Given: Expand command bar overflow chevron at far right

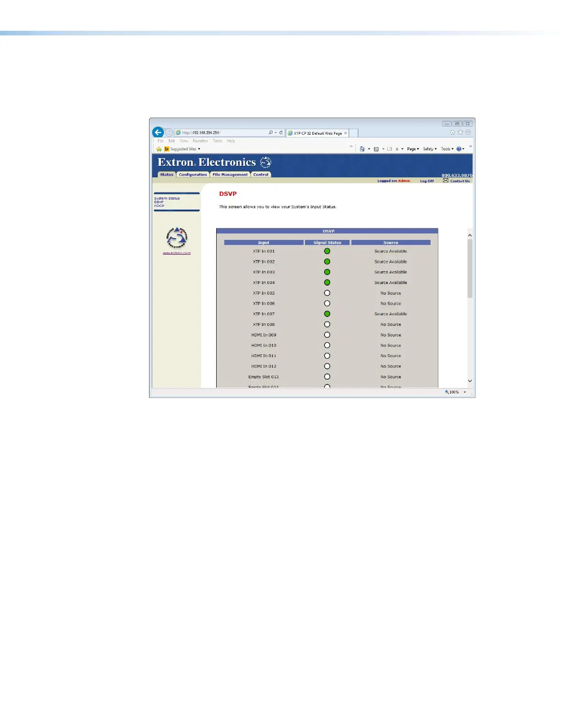Looking at the screenshot, I should click(x=470, y=147).
